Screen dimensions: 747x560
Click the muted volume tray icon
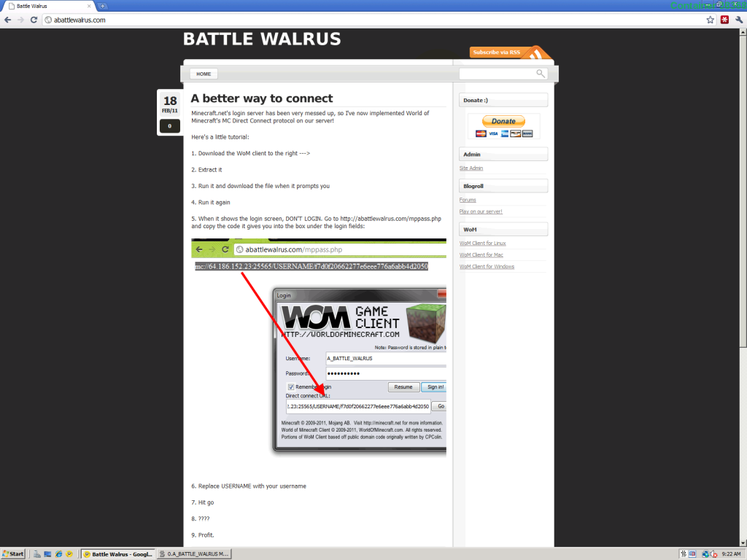(x=713, y=554)
